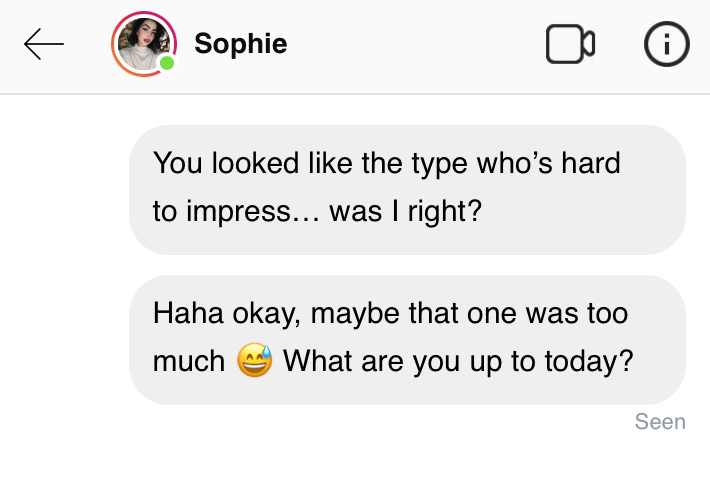Start a video call with Sophie

pyautogui.click(x=570, y=44)
